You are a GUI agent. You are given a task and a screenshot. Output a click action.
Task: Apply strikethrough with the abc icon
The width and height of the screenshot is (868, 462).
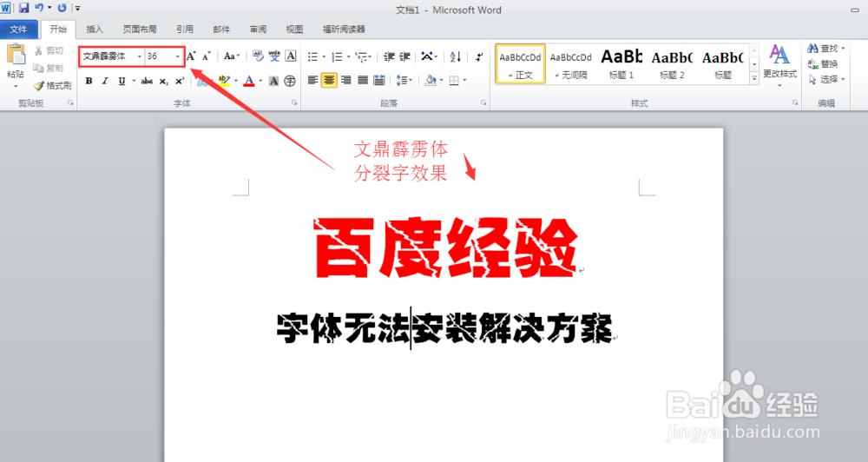pos(147,81)
